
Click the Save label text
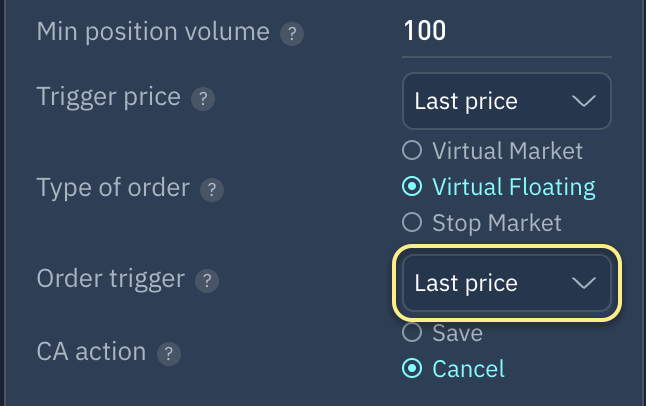457,333
